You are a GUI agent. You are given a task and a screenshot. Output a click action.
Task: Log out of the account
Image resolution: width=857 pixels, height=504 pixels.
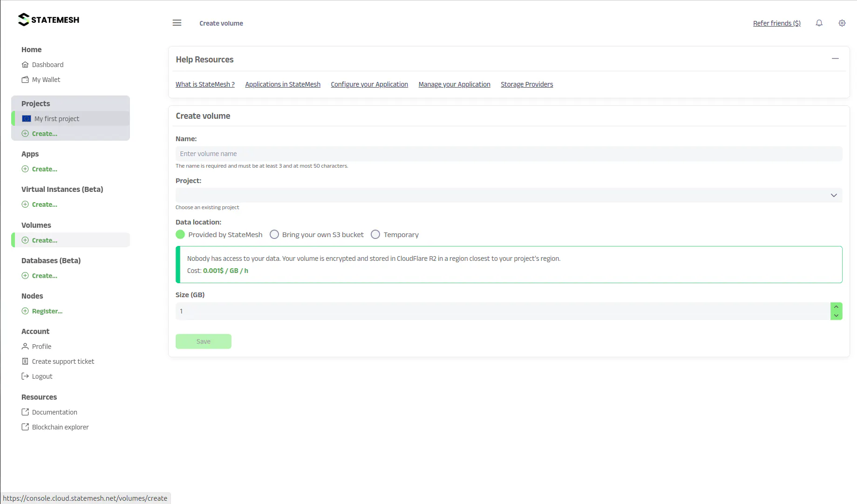42,376
